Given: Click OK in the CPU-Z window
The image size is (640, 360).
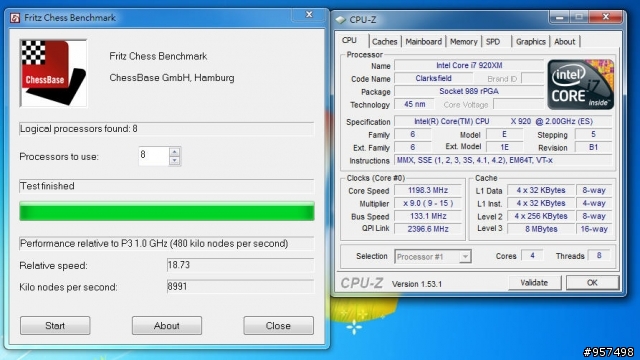Looking at the screenshot, I should 592,282.
